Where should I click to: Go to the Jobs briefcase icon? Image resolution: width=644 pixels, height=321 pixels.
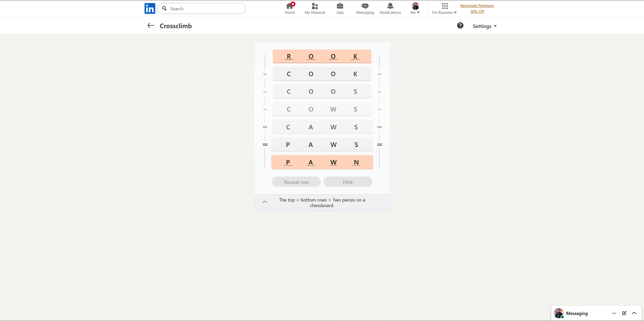click(x=340, y=6)
